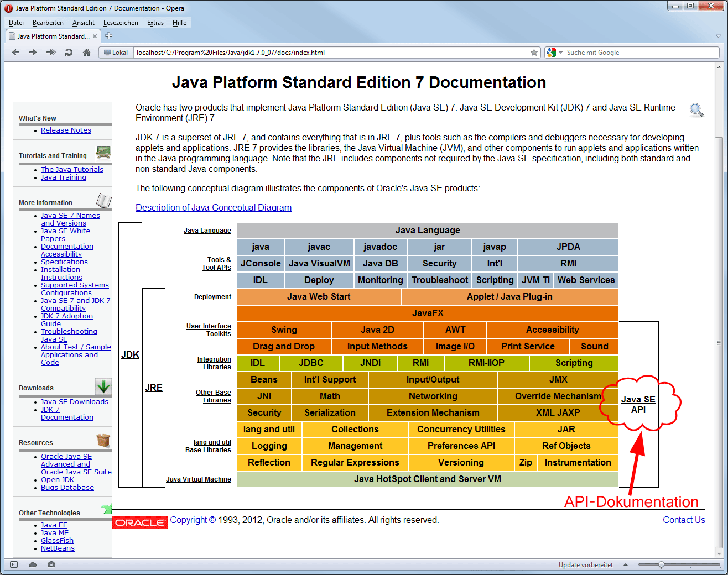Screen dimensions: 728x575
Task: Click the Google search engine icon
Action: pos(551,52)
